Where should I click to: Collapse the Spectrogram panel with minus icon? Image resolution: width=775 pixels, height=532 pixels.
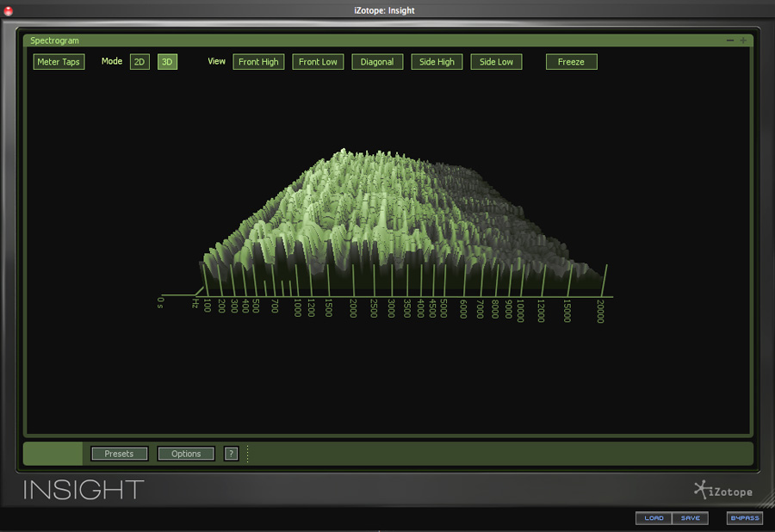(x=730, y=40)
